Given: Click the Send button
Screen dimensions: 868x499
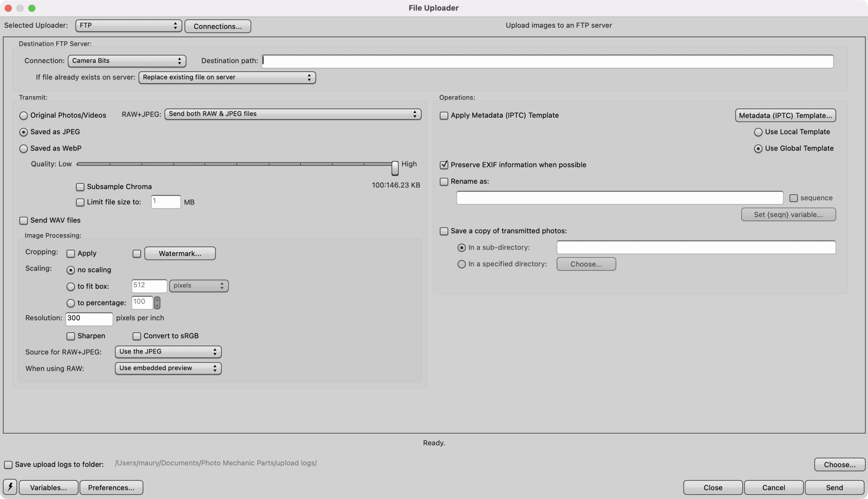Looking at the screenshot, I should click(834, 487).
